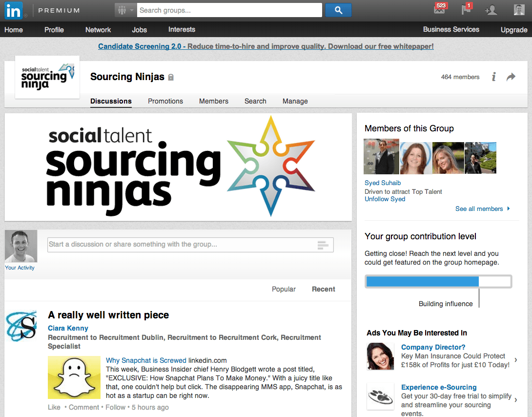Screen dimensions: 532x417
Task: Expand the Company Director ad chevron
Action: tap(516, 360)
